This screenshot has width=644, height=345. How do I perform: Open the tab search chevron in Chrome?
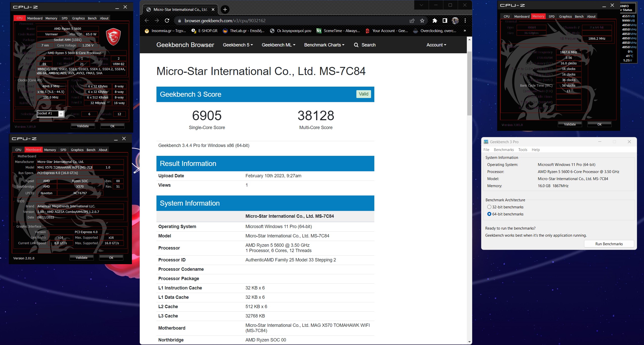421,5
